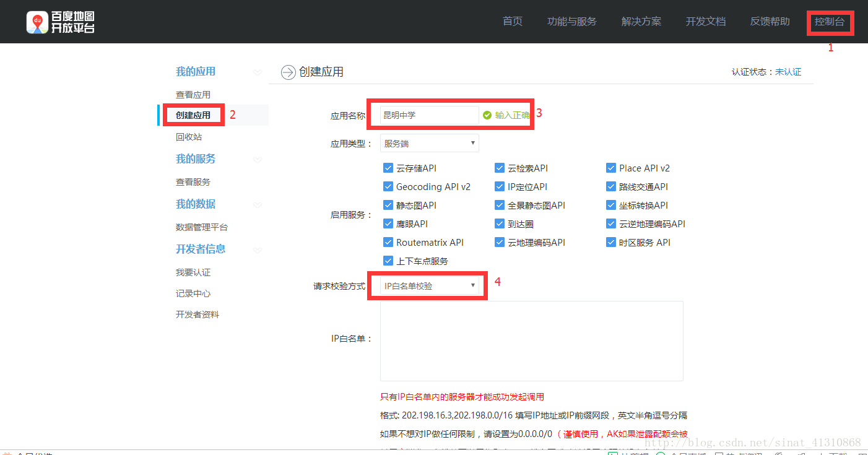The width and height of the screenshot is (868, 455).
Task: Uncheck 静态图API checkbox
Action: pyautogui.click(x=388, y=205)
